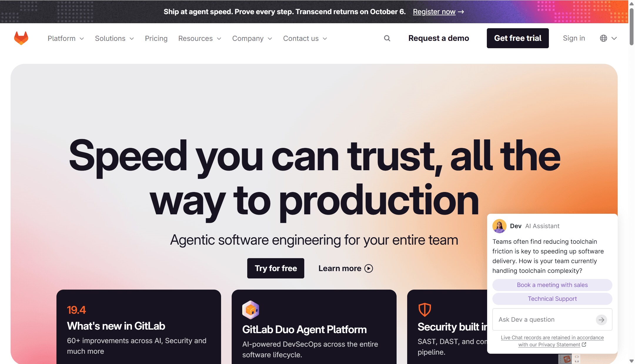
Task: Open the Pricing menu item
Action: coord(156,39)
